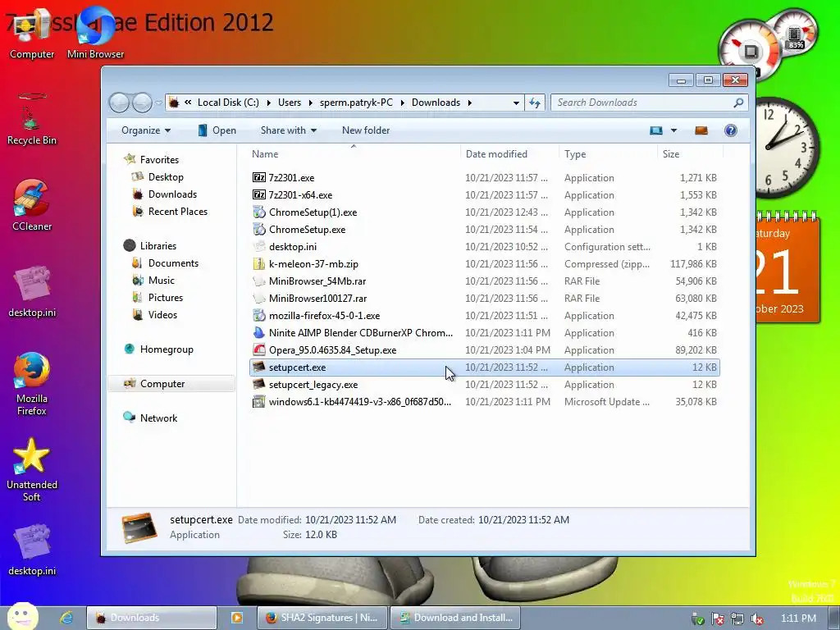Click the Start button smiley orb
This screenshot has width=840, height=630.
pyautogui.click(x=22, y=616)
